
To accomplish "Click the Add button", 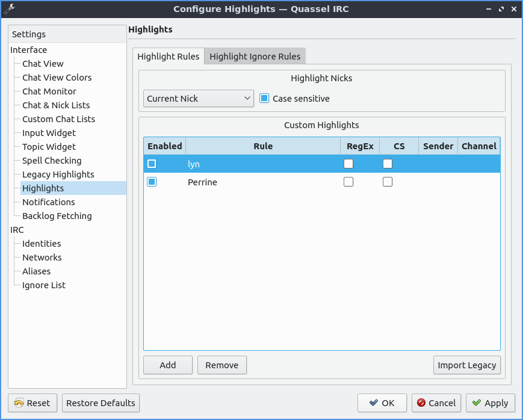I will coord(168,365).
